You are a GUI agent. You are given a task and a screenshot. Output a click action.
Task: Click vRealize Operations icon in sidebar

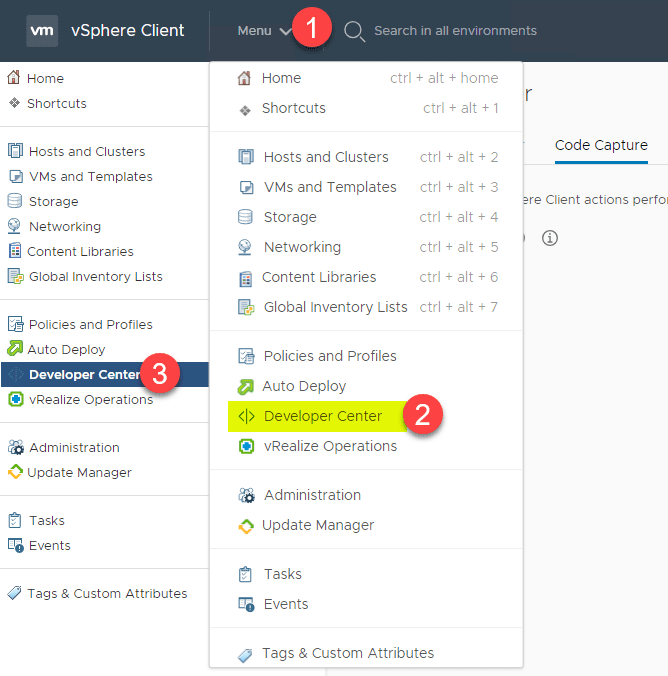[x=16, y=399]
